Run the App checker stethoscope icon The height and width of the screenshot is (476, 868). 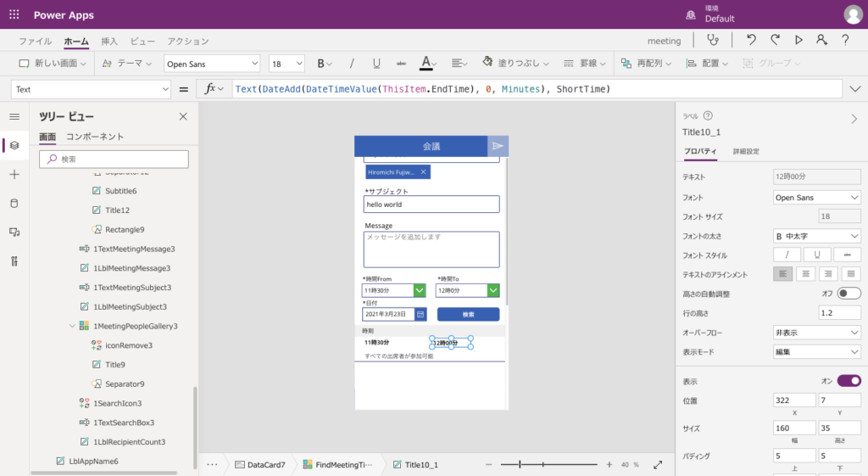pos(713,40)
